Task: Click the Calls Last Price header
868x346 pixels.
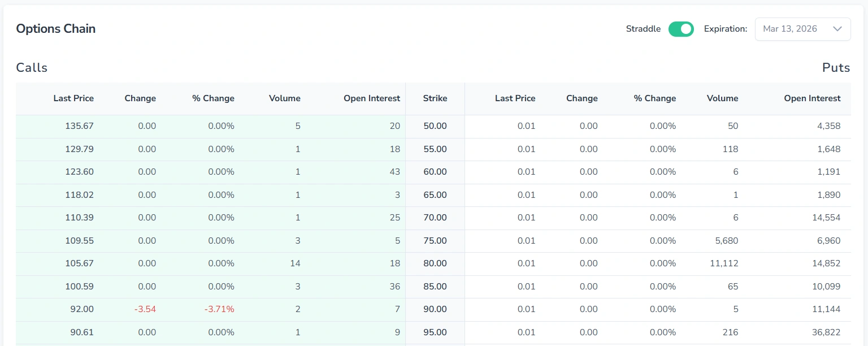Action: pyautogui.click(x=73, y=98)
